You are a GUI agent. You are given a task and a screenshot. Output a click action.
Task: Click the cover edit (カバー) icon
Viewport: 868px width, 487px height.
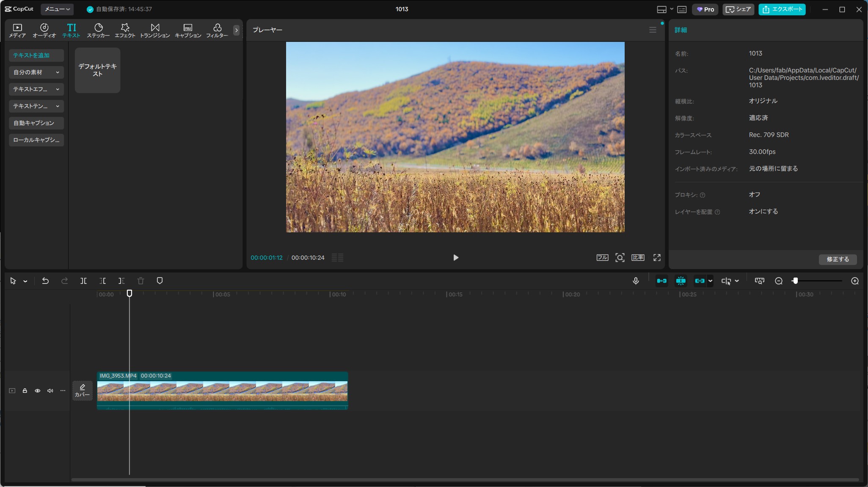pos(82,390)
